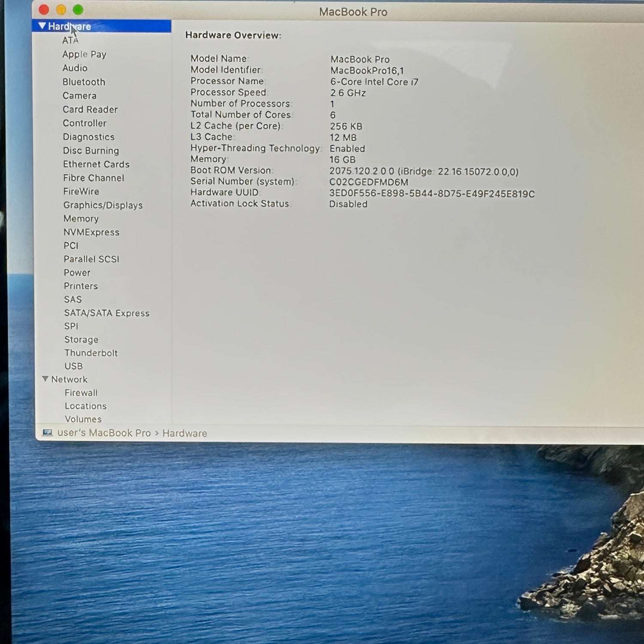Click processor speed value 2.6 GHz
This screenshot has width=644, height=644.
pos(348,93)
